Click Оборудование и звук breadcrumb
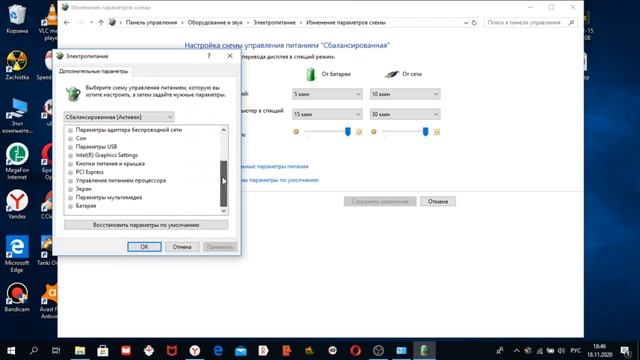 pyautogui.click(x=215, y=22)
